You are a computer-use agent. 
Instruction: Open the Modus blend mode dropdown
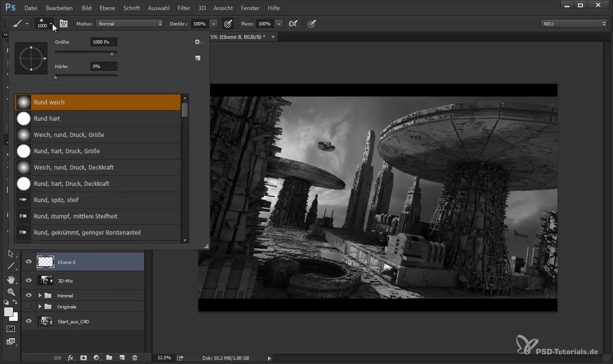130,23
